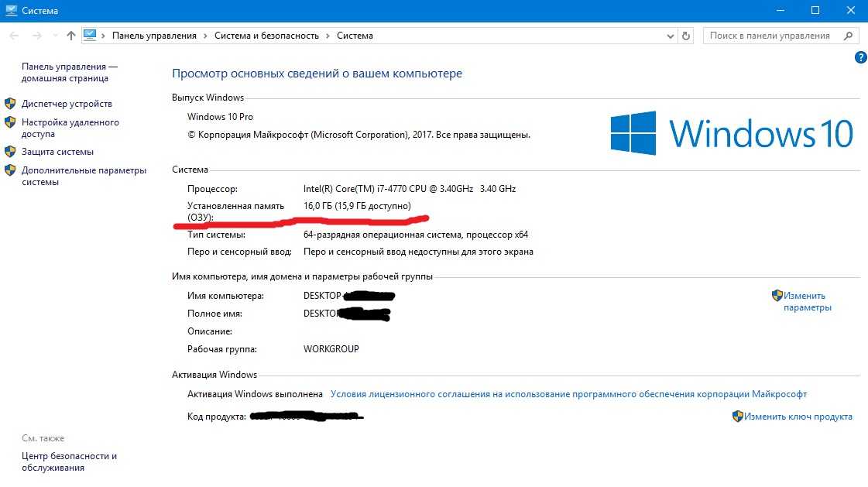Open Панель управления — домашняя страница
This screenshot has width=868, height=487.
[70, 73]
